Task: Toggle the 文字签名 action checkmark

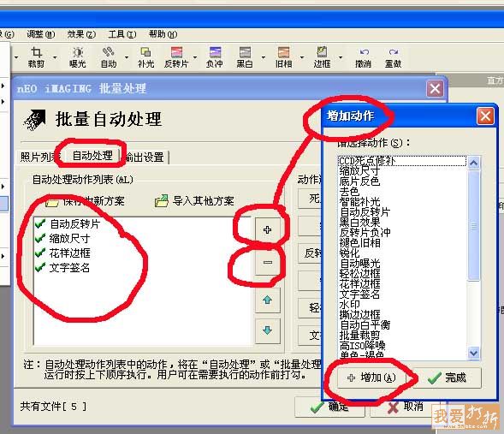Action: (x=40, y=267)
